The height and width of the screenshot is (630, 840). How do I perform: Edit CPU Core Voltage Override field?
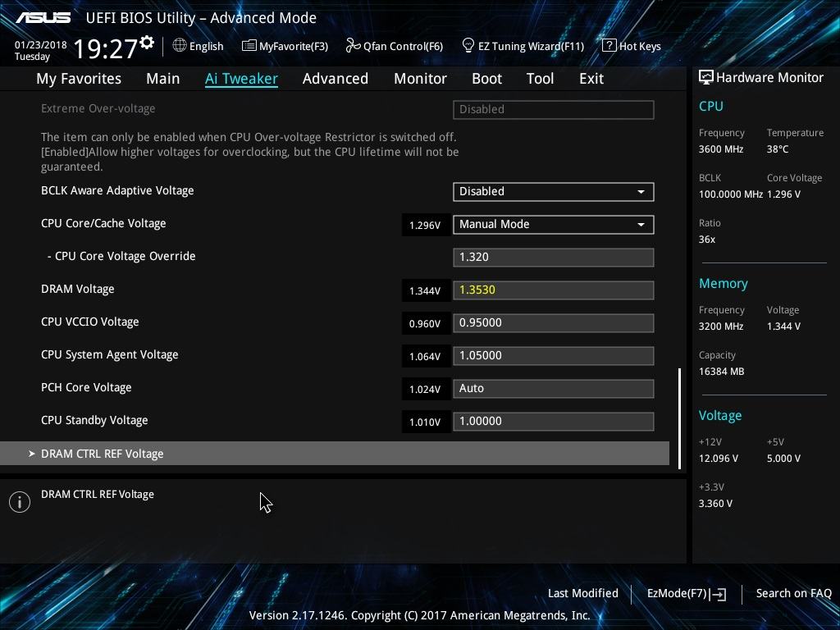click(x=554, y=257)
